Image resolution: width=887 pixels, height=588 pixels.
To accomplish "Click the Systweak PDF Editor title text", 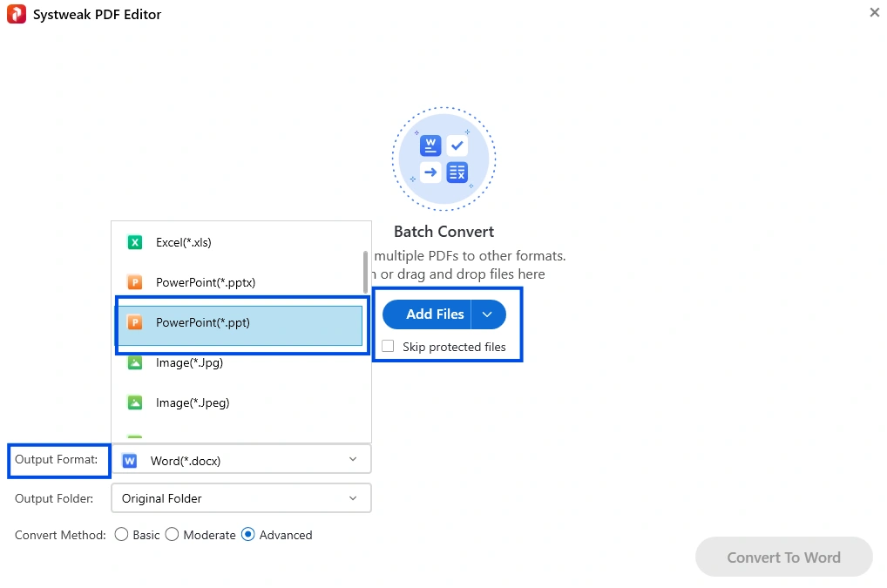I will tap(97, 15).
